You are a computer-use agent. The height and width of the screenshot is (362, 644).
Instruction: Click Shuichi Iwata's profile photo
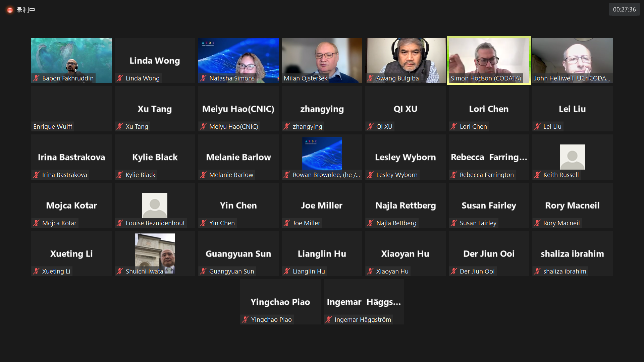[155, 253]
